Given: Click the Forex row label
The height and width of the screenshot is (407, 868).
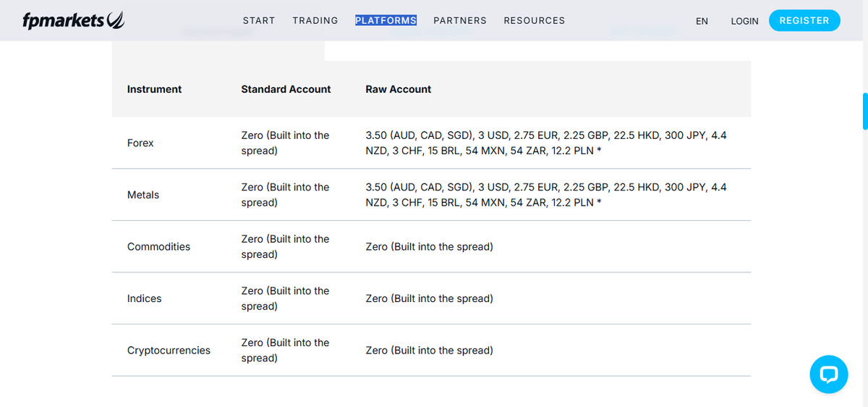Looking at the screenshot, I should (140, 143).
